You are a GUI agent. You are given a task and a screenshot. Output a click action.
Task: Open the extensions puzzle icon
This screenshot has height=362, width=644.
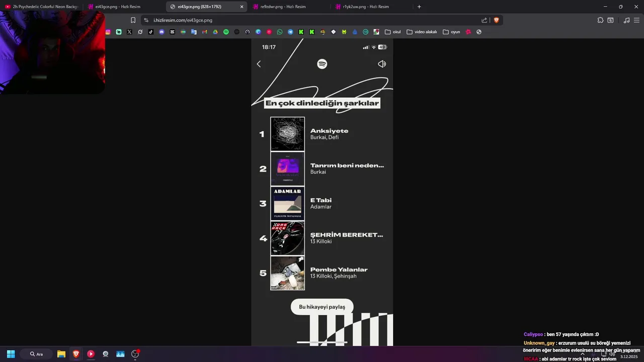click(x=600, y=20)
